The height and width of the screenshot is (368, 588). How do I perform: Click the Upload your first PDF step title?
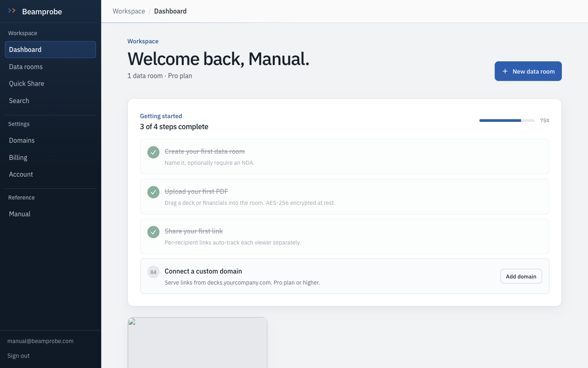coord(196,191)
